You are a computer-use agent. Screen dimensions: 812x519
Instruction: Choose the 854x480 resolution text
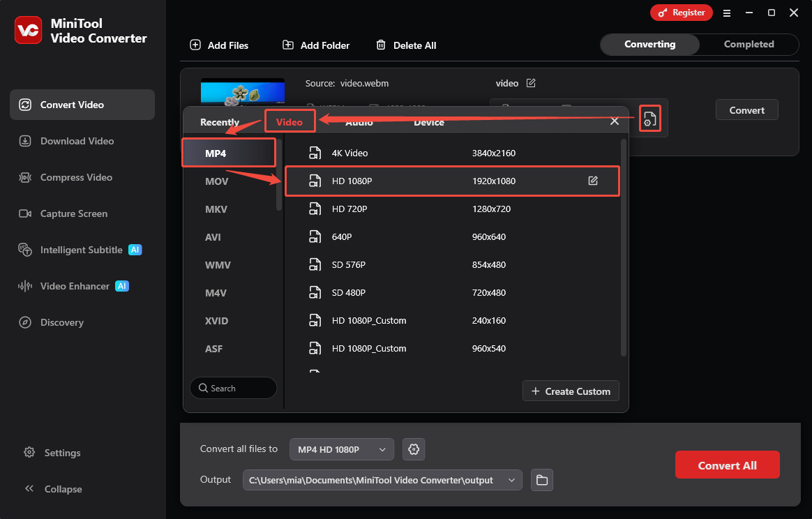tap(489, 265)
